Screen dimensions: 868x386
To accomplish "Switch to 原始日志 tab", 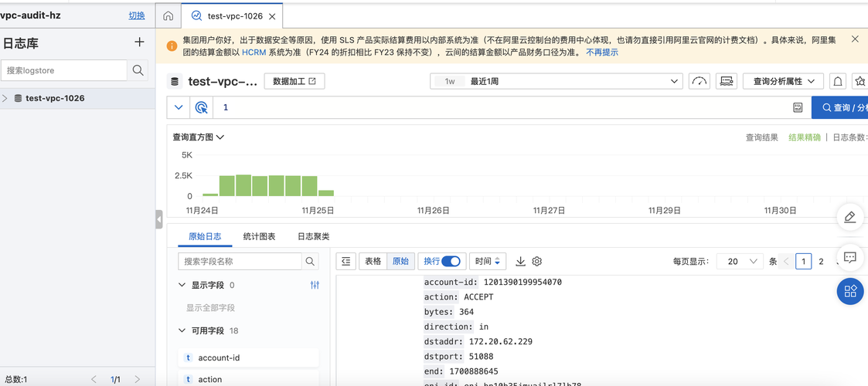I will point(205,237).
